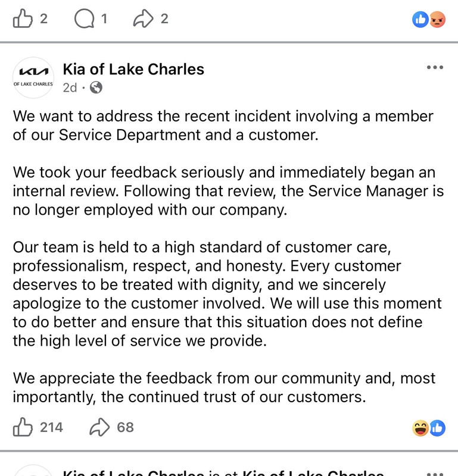This screenshot has width=458, height=476.
Task: View laughing reaction on apology post
Action: (420, 428)
